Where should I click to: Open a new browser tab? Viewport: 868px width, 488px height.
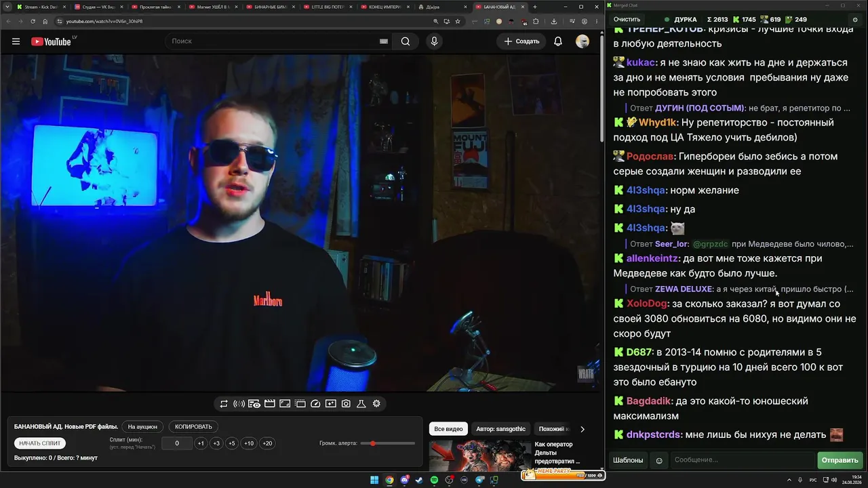[535, 7]
